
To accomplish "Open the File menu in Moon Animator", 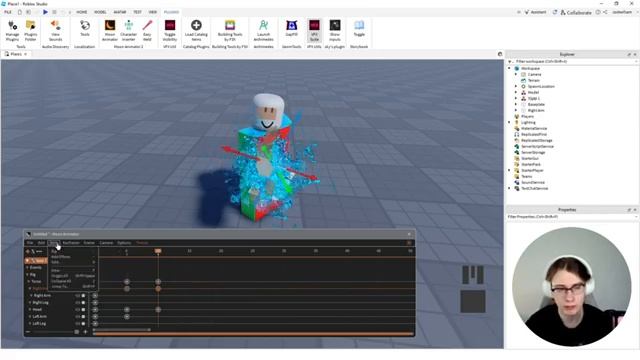I will tap(30, 243).
